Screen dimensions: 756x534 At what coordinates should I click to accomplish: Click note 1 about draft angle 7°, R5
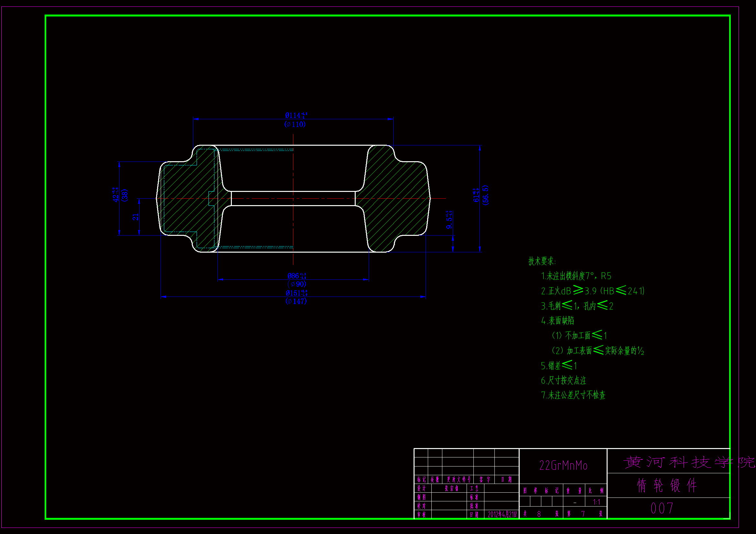pyautogui.click(x=576, y=276)
